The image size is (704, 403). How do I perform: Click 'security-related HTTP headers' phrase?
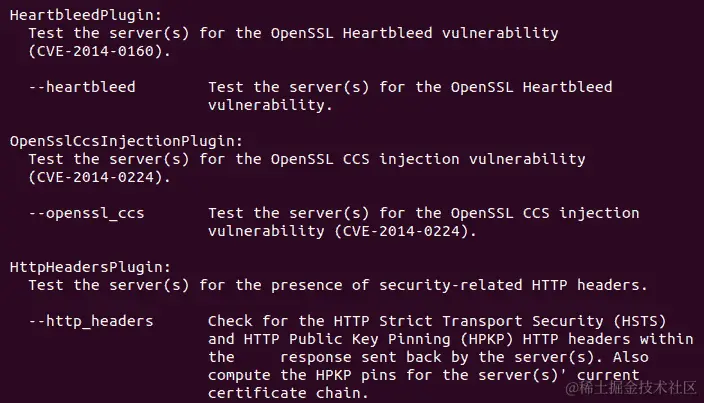(509, 285)
